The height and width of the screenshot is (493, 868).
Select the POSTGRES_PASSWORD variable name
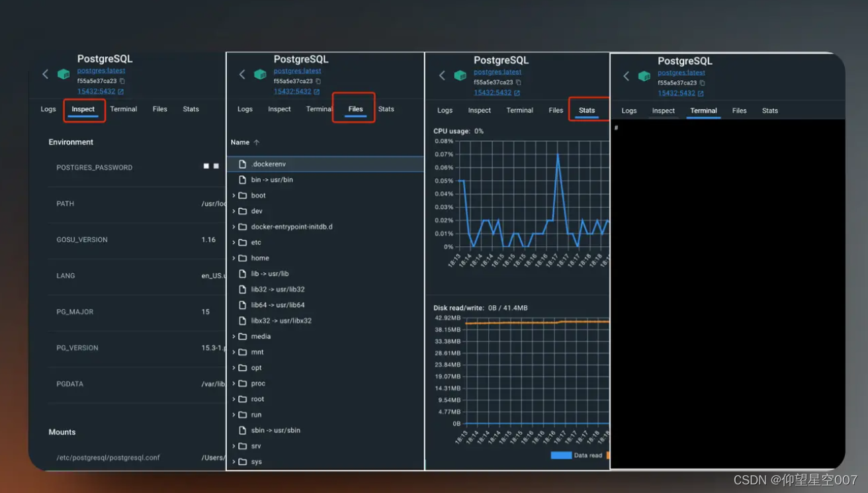pos(95,167)
